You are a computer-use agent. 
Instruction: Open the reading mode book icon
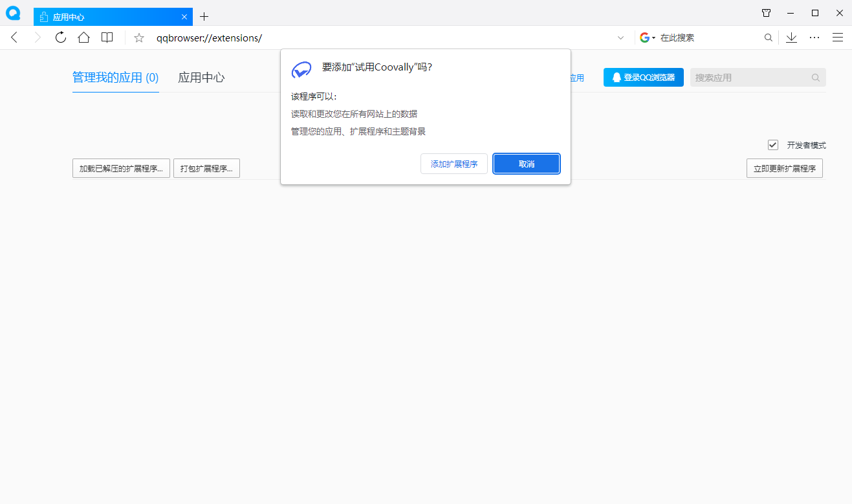click(x=107, y=38)
